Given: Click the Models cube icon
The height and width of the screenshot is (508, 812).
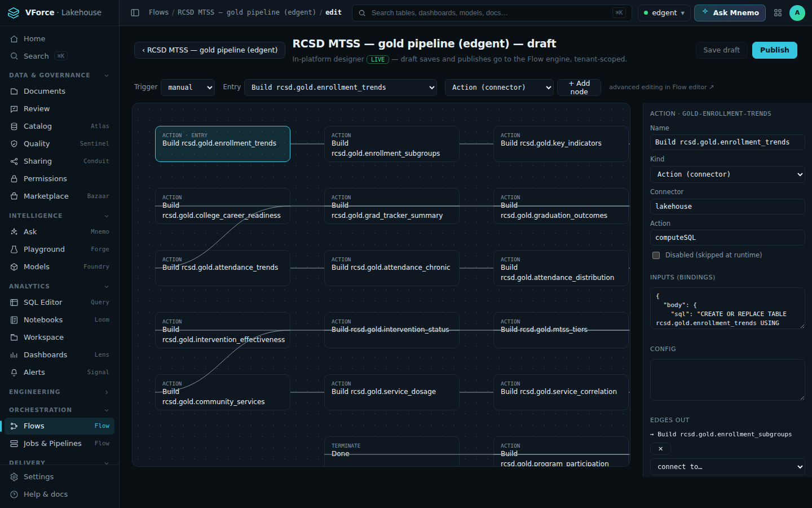Looking at the screenshot, I should point(14,267).
